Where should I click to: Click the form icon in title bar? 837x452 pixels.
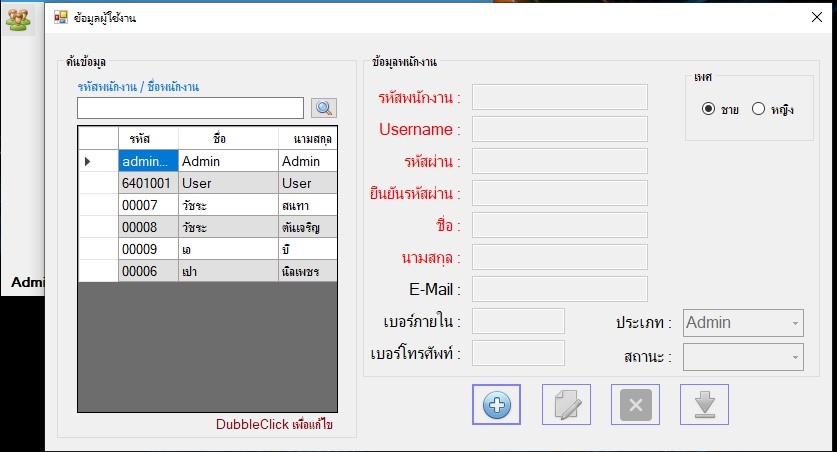pos(60,17)
